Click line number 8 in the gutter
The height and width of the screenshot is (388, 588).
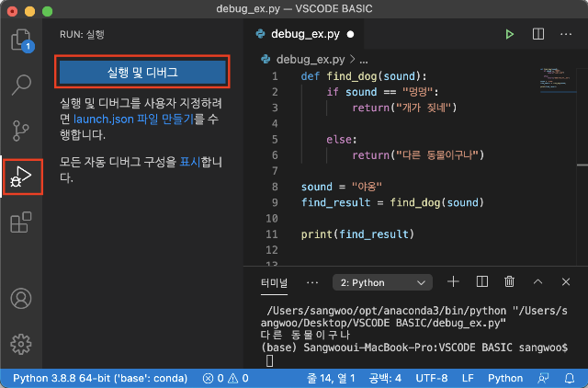click(275, 187)
